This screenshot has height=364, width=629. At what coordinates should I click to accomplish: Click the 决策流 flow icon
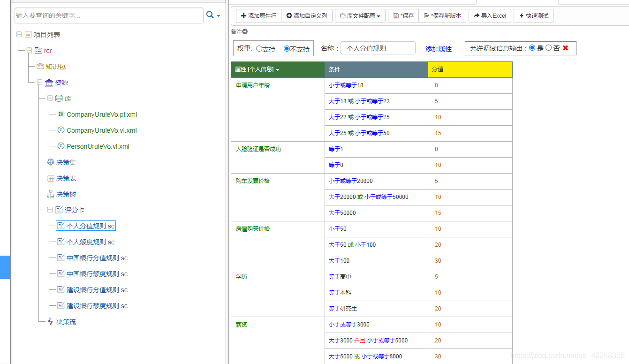coord(51,322)
